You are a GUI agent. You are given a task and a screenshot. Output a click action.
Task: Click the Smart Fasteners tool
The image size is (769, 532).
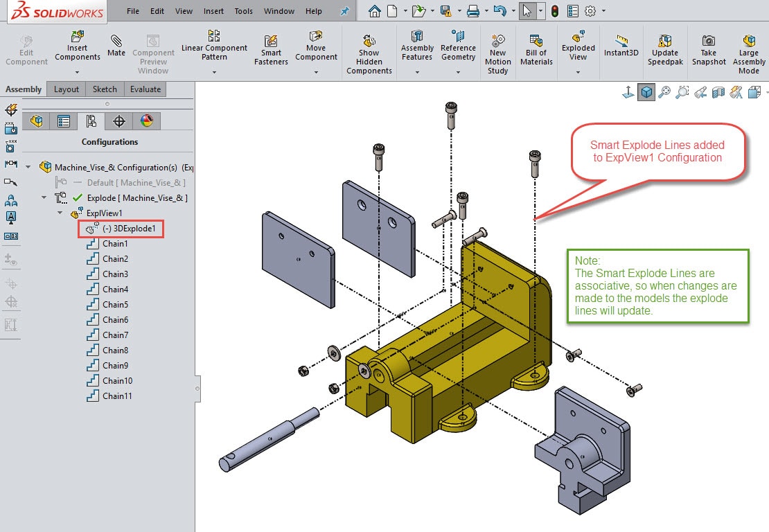click(270, 47)
